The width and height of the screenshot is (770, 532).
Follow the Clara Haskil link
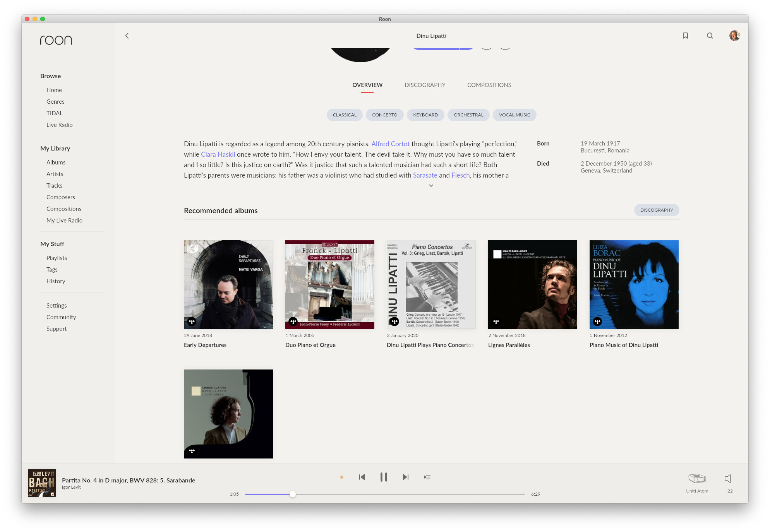pyautogui.click(x=218, y=154)
